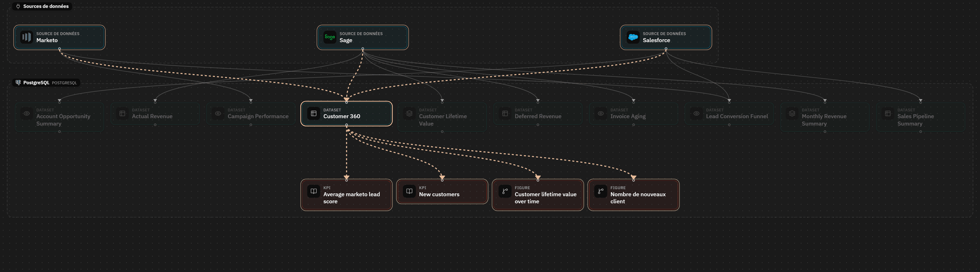Click the eye icon on Account Opportunity Summary
This screenshot has width=980, height=272.
point(27,113)
